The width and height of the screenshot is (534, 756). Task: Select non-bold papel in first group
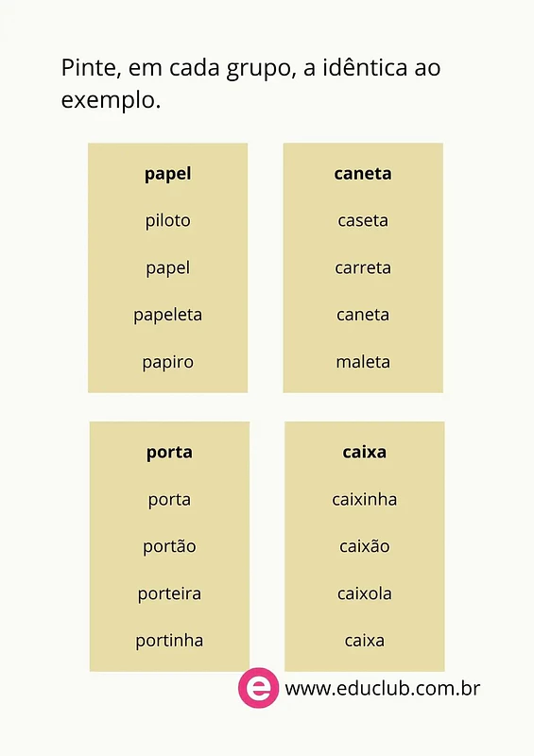click(x=168, y=268)
